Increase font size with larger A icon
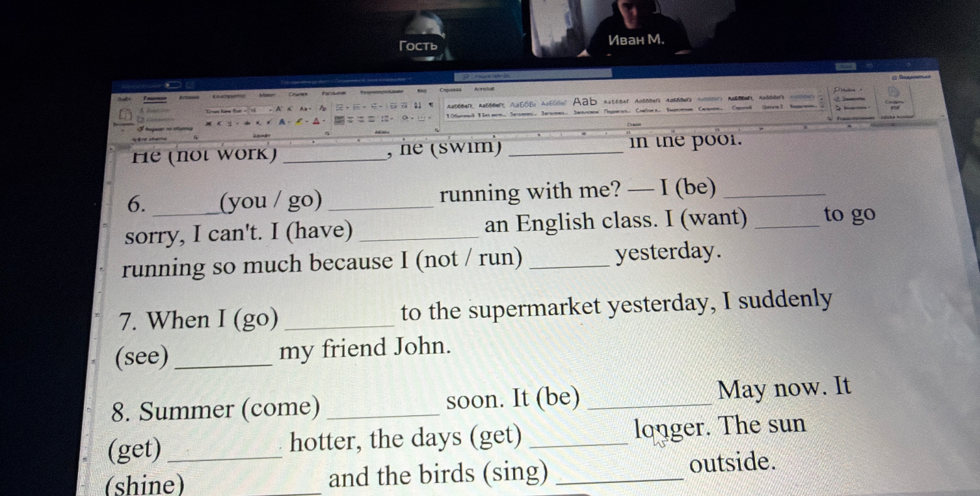 click(279, 109)
